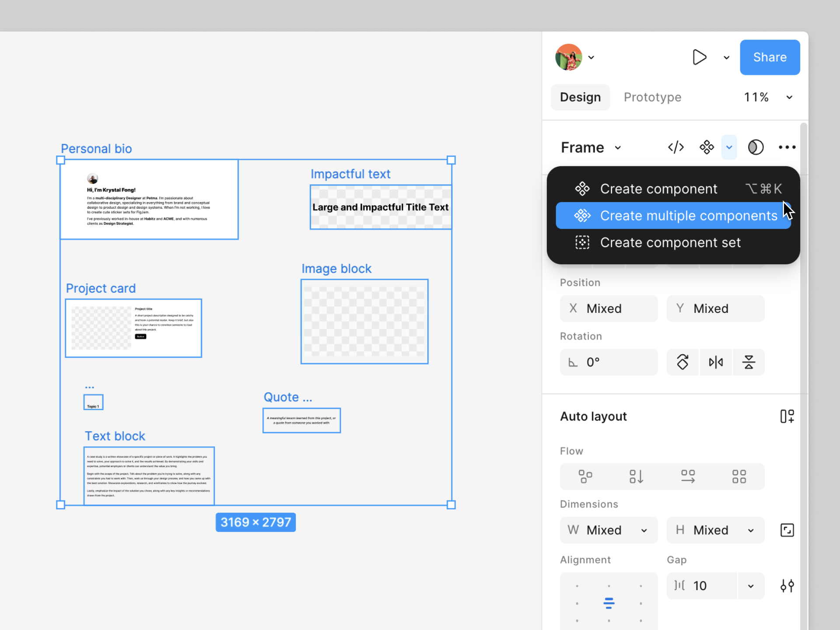Click the Dev Mode code icon
This screenshot has width=840, height=630.
click(x=675, y=147)
